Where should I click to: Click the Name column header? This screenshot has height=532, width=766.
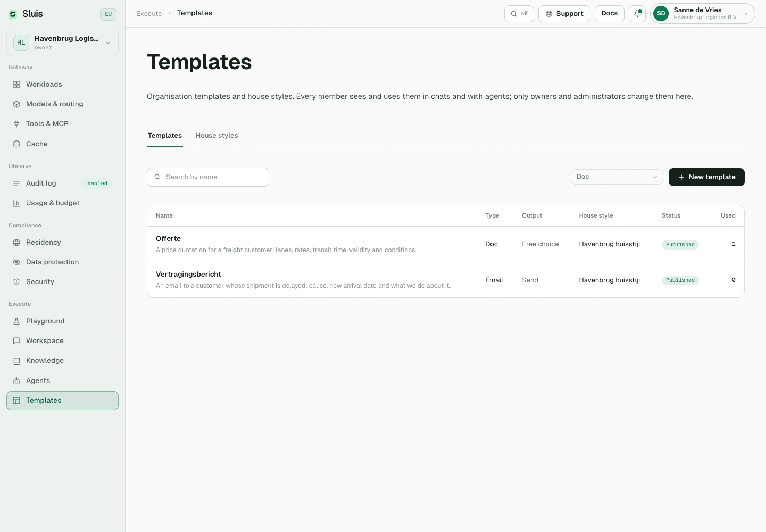click(164, 216)
